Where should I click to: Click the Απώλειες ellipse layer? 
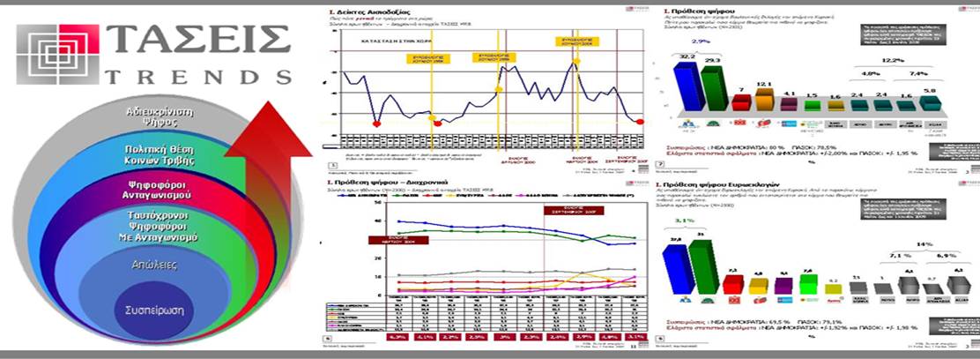(155, 266)
